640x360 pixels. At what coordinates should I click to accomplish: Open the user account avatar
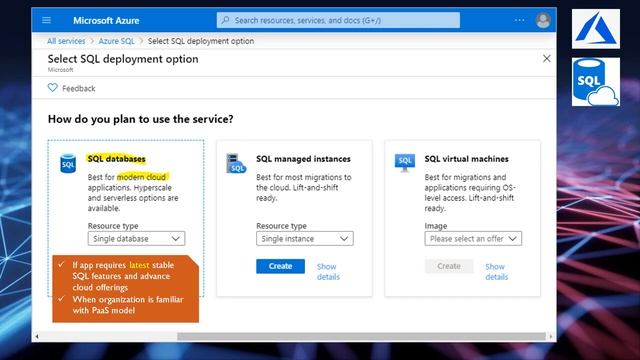[x=543, y=20]
